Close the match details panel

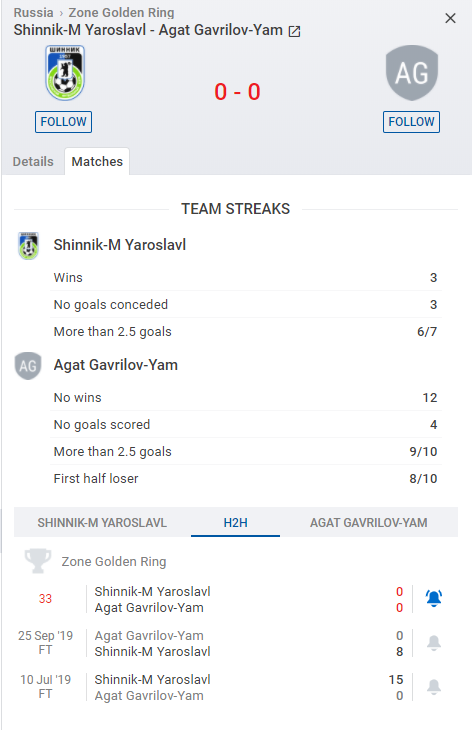(450, 18)
